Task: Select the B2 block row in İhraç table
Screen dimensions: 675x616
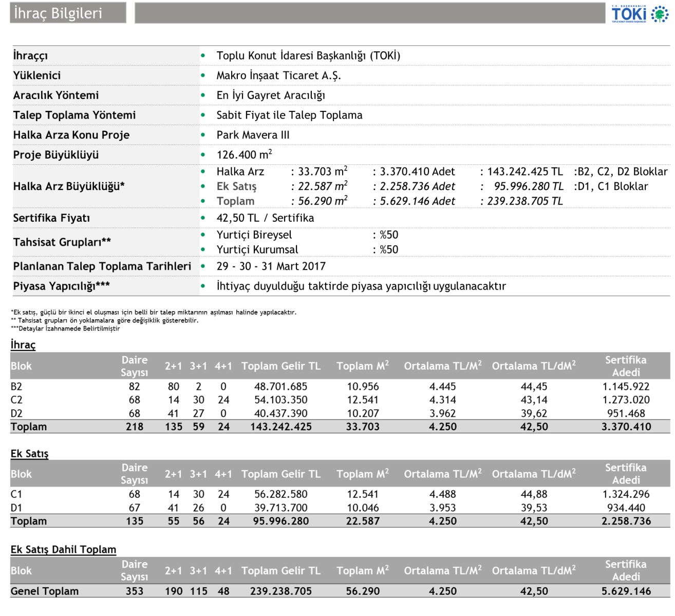Action: point(16,387)
